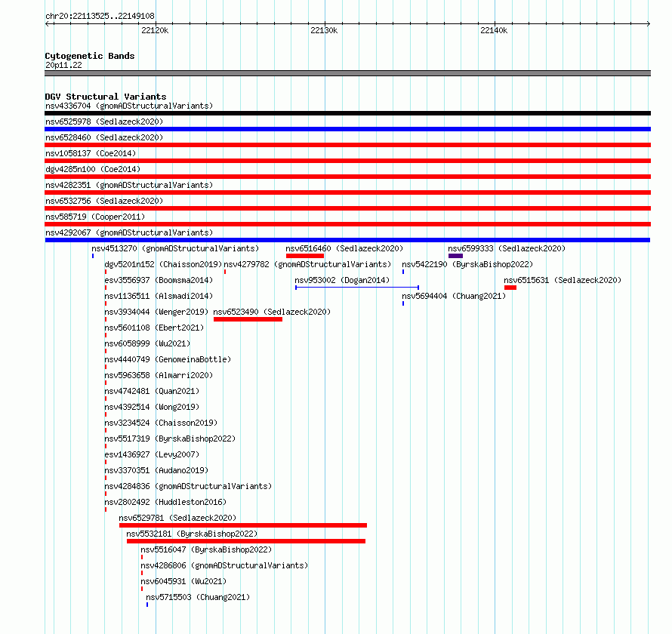The width and height of the screenshot is (672, 634).
Task: Click nsv4392514 (Wong2019) label
Action: [x=152, y=407]
